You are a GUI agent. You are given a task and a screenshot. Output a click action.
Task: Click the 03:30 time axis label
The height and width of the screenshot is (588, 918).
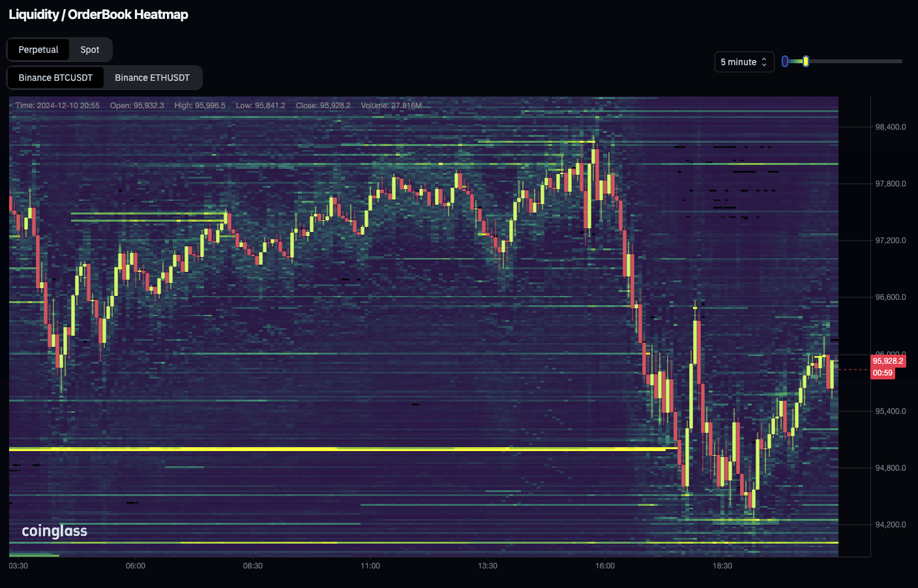tap(18, 566)
